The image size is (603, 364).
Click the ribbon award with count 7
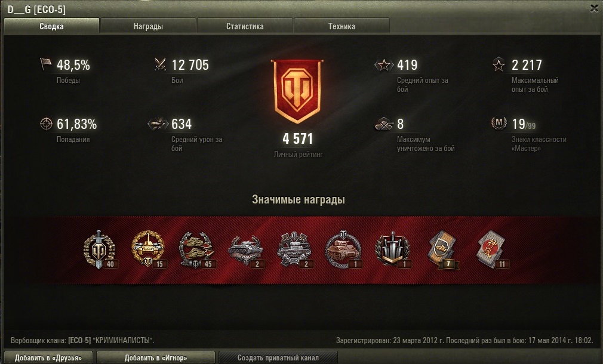[442, 249]
